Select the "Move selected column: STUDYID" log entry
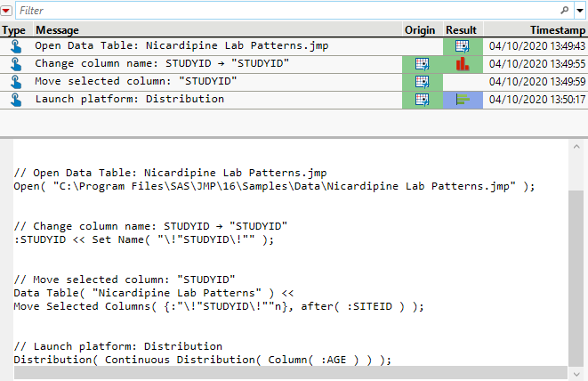The image size is (588, 381). pos(136,82)
